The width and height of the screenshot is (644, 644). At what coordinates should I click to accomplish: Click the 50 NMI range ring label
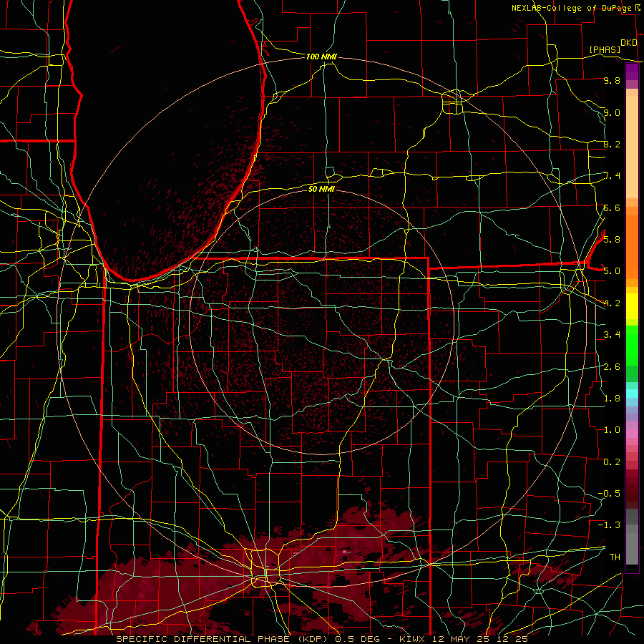tap(321, 189)
